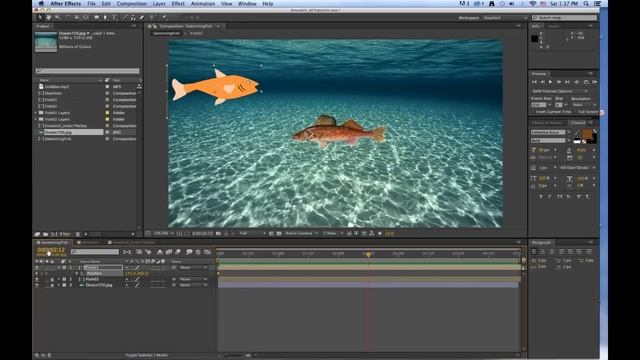The image size is (640, 360).
Task: Select the Zoom magnifier tool
Action: click(x=57, y=18)
